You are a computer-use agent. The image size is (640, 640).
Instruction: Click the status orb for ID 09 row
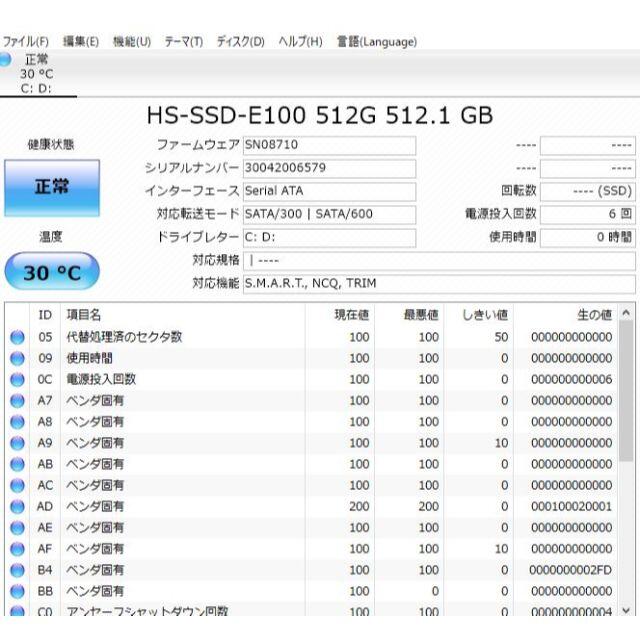[x=17, y=358]
